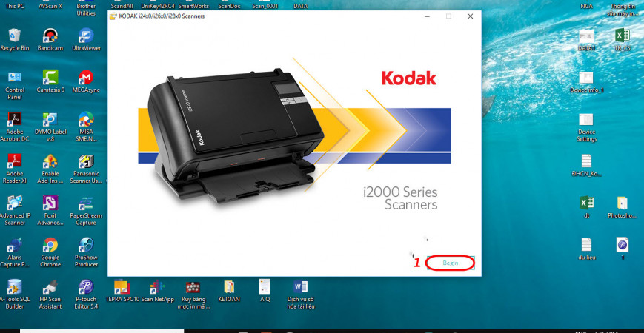Launch Advanced IP Scanner
This screenshot has width=644, height=333.
coord(15,211)
